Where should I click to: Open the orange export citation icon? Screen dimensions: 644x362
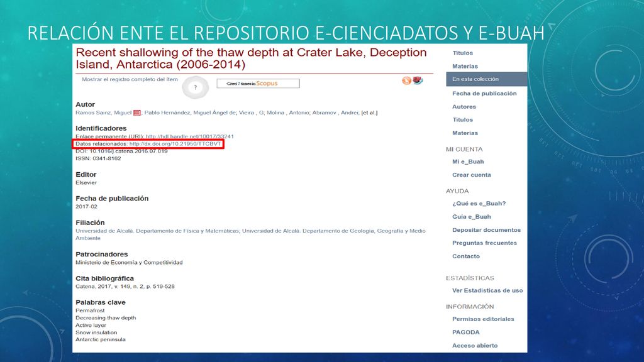(407, 81)
